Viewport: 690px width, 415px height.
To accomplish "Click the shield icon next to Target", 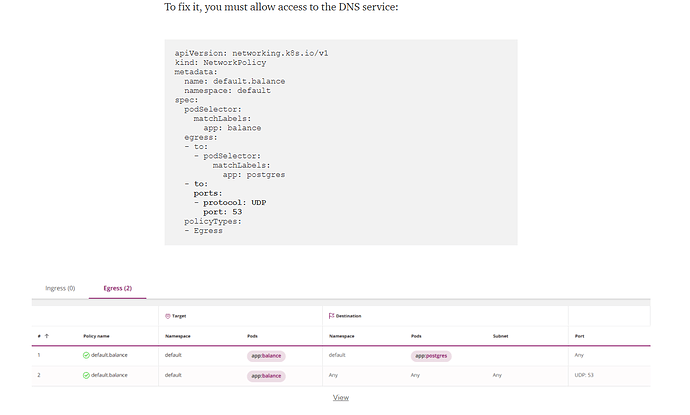I will [168, 316].
